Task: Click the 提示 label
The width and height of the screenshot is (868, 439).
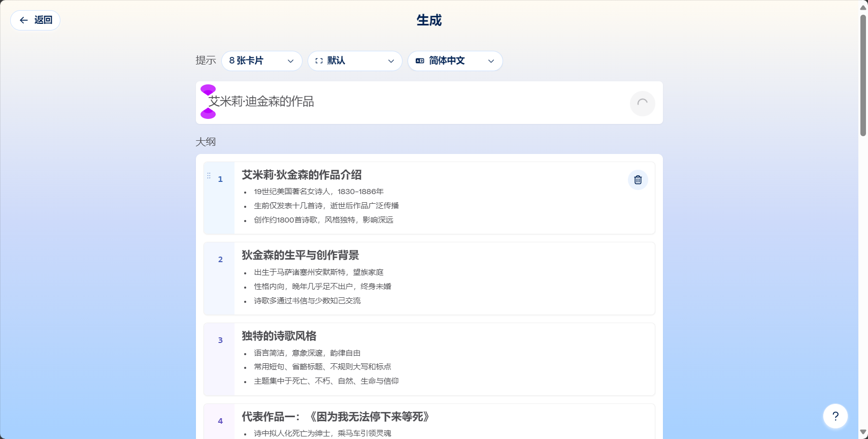Action: 206,60
